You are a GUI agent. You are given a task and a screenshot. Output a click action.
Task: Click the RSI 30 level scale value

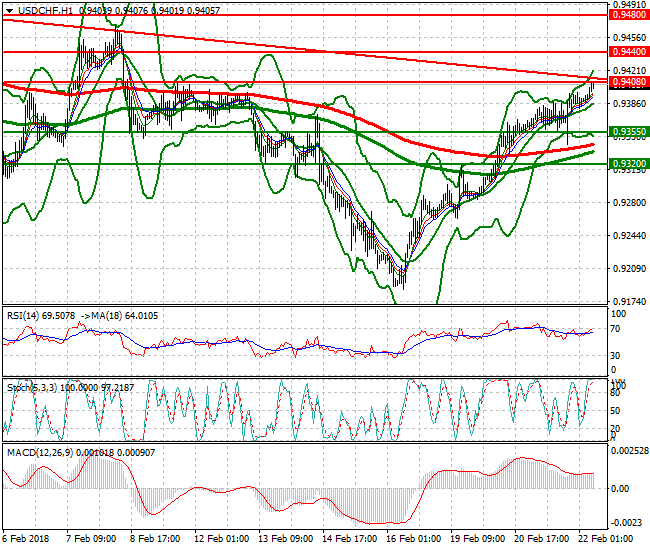616,355
